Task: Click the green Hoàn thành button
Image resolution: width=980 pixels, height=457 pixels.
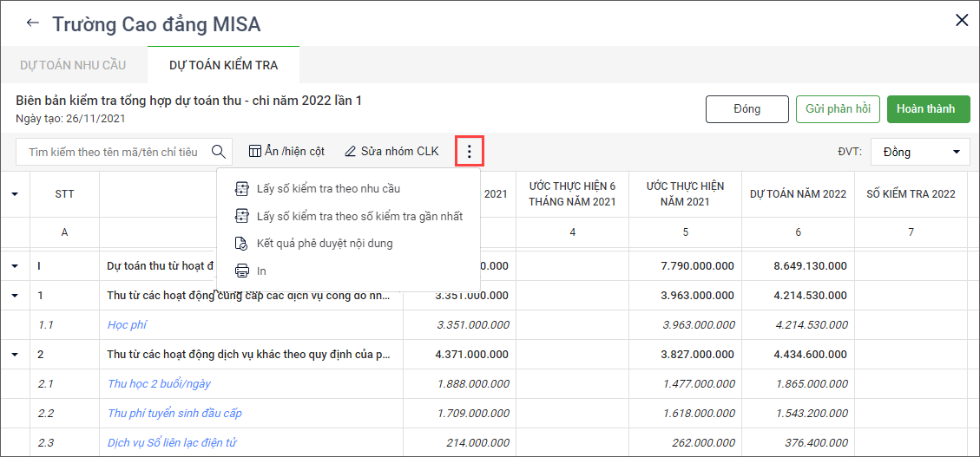Action: pyautogui.click(x=925, y=109)
